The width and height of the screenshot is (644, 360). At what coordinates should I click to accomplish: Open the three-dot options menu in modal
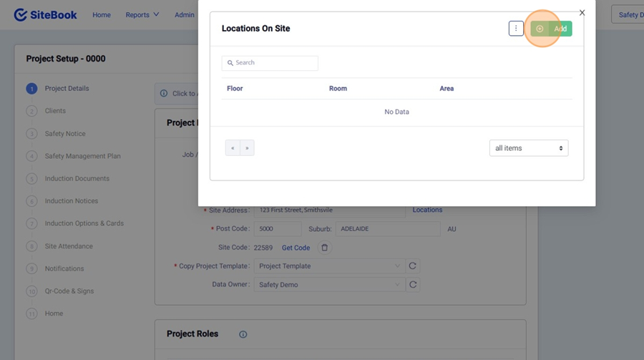(516, 29)
